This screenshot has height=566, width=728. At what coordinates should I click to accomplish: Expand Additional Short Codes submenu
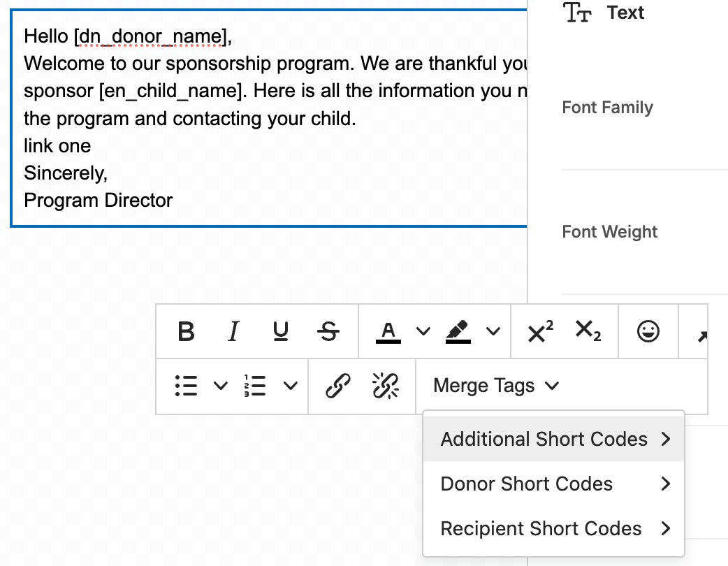pyautogui.click(x=553, y=439)
